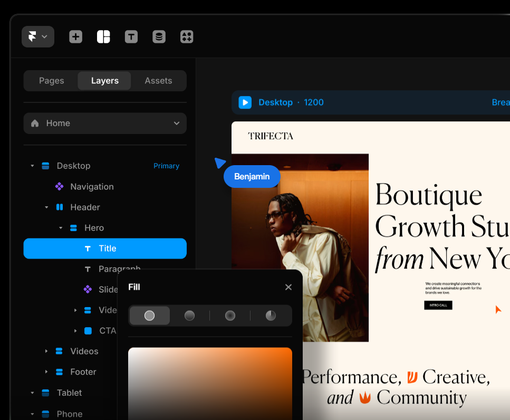
Task: Choose radial gradient fill type
Action: click(x=230, y=316)
